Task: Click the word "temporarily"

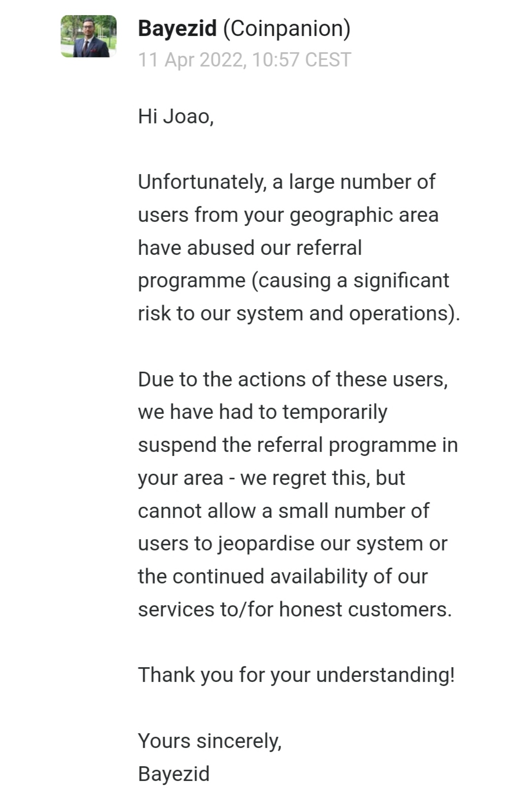Action: click(x=334, y=412)
